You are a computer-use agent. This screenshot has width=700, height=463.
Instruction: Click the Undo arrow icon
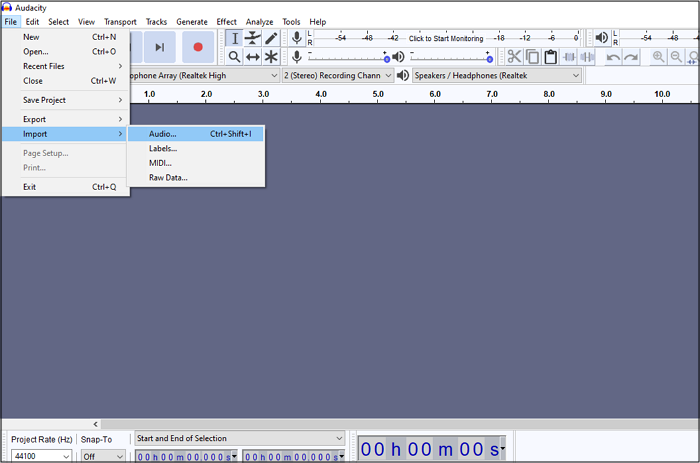click(613, 57)
